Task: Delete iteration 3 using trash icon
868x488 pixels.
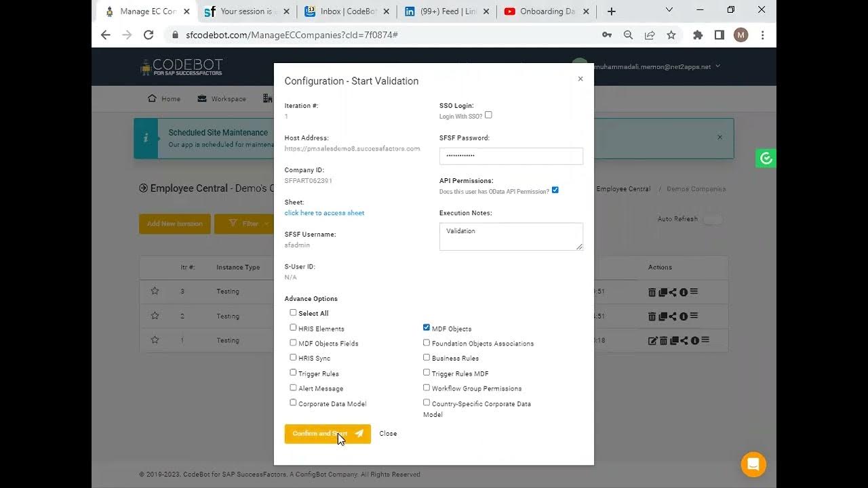Action: pyautogui.click(x=652, y=292)
